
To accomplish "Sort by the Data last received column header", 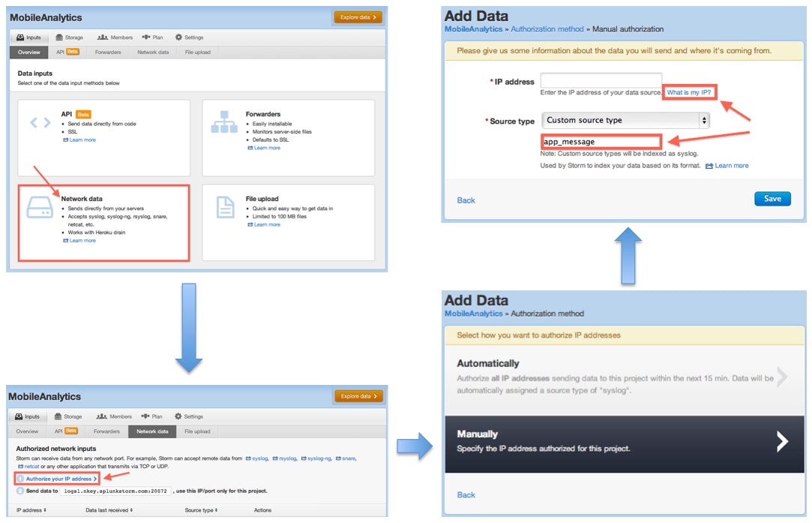I will 109,510.
